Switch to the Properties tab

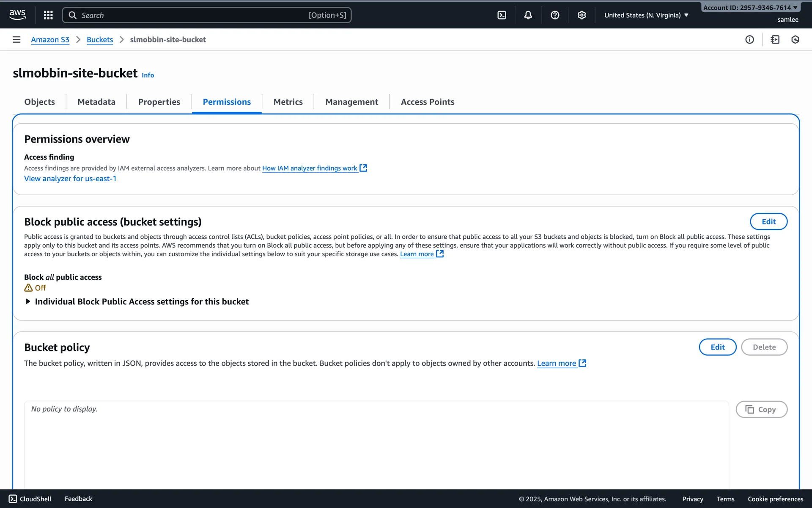159,102
